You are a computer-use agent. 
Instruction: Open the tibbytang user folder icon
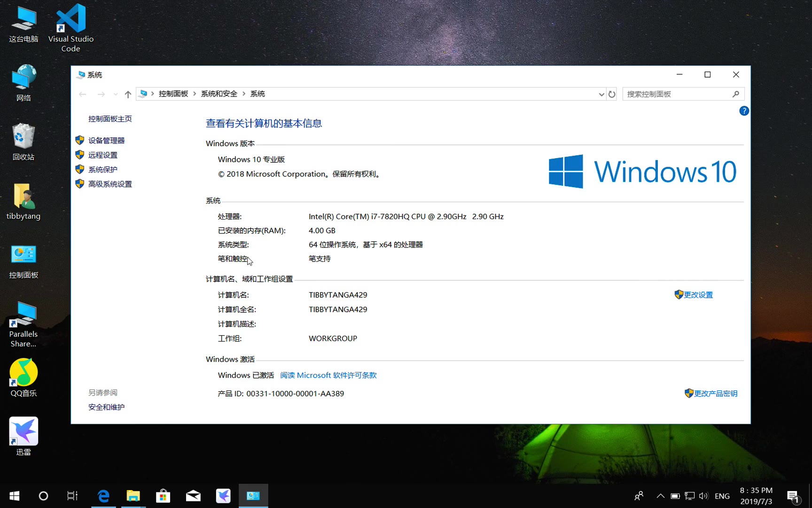tap(23, 201)
